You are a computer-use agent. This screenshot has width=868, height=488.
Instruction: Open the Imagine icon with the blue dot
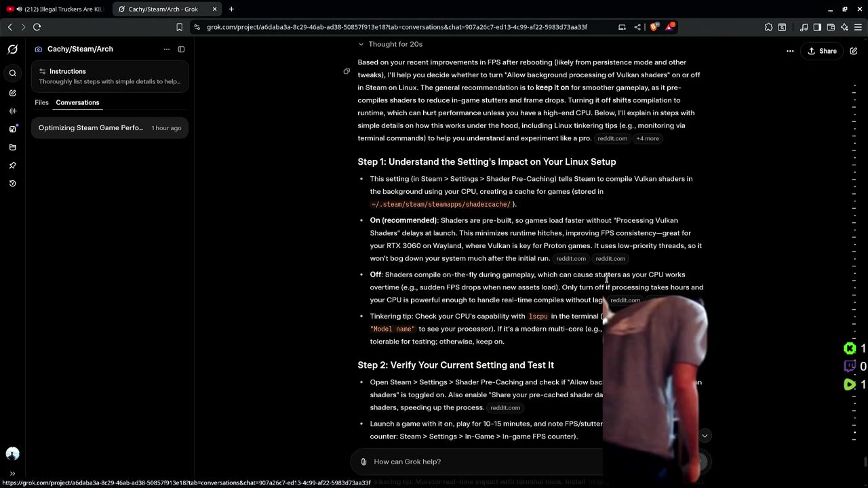12,129
